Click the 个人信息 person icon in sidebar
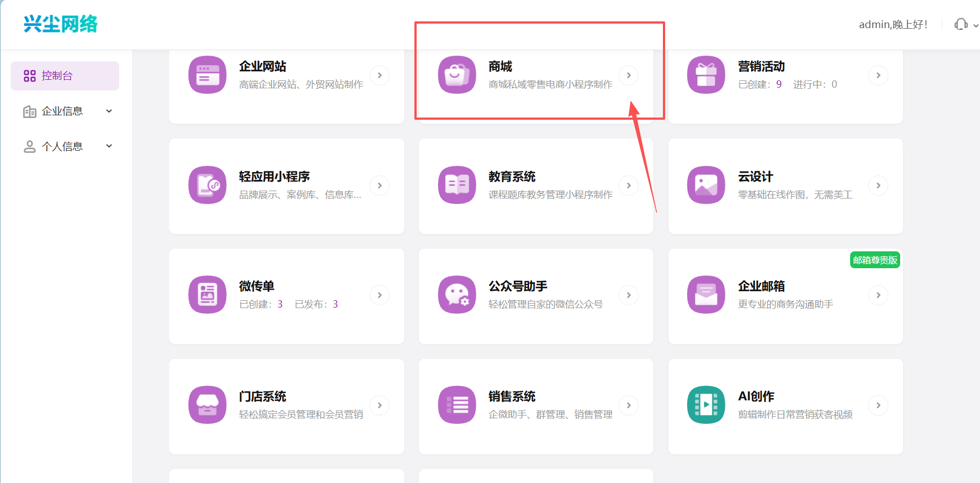Screen dimensions: 980x483 pos(30,147)
